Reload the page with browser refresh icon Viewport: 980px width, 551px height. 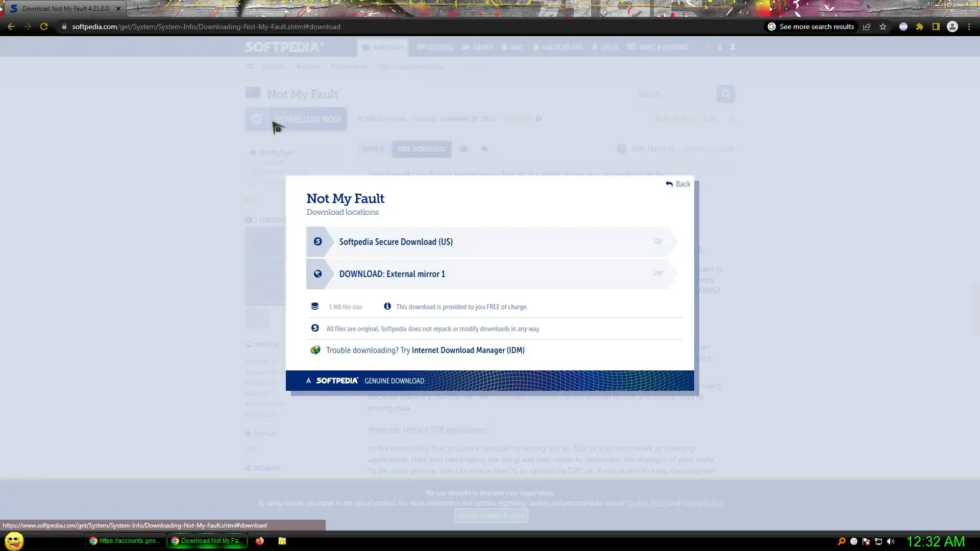click(44, 27)
